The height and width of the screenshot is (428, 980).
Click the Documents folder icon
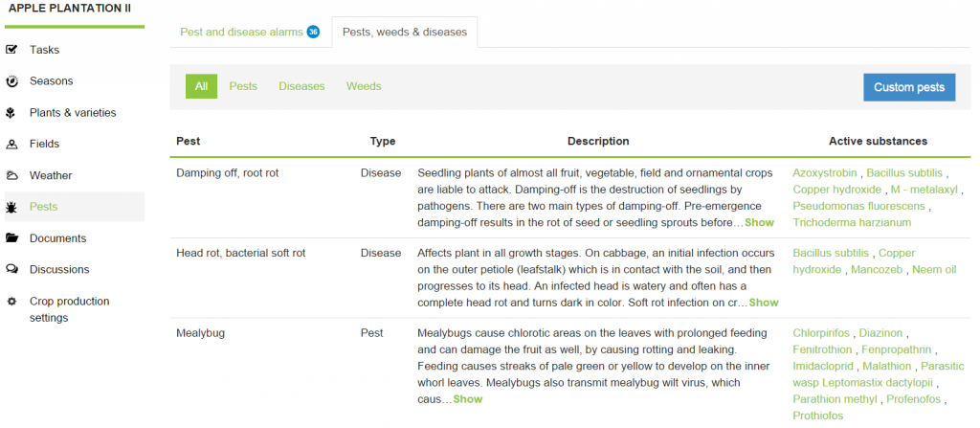11,238
